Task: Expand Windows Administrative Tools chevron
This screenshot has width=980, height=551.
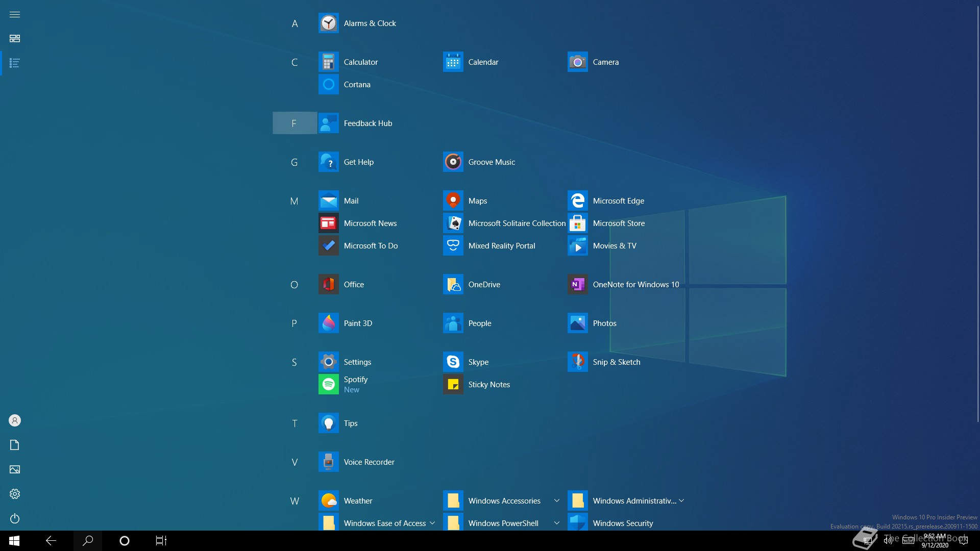Action: tap(681, 501)
